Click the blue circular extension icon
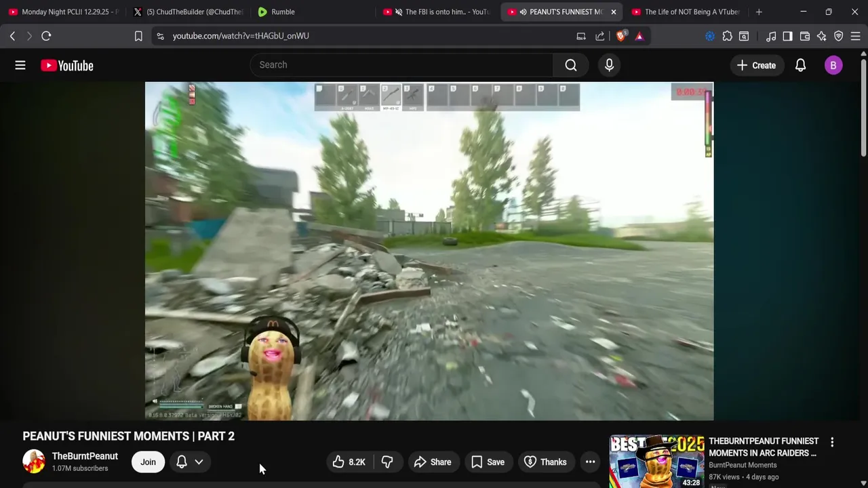Viewport: 868px width, 488px height. point(710,36)
